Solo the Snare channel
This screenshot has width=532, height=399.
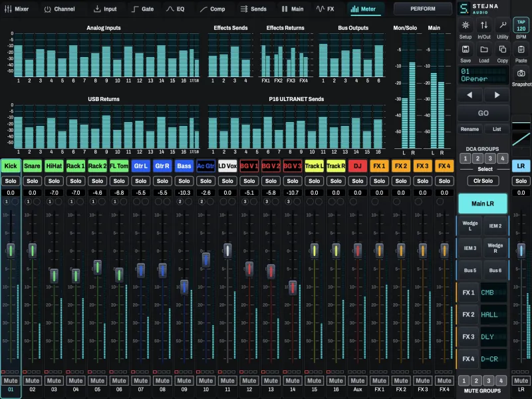[32, 181]
